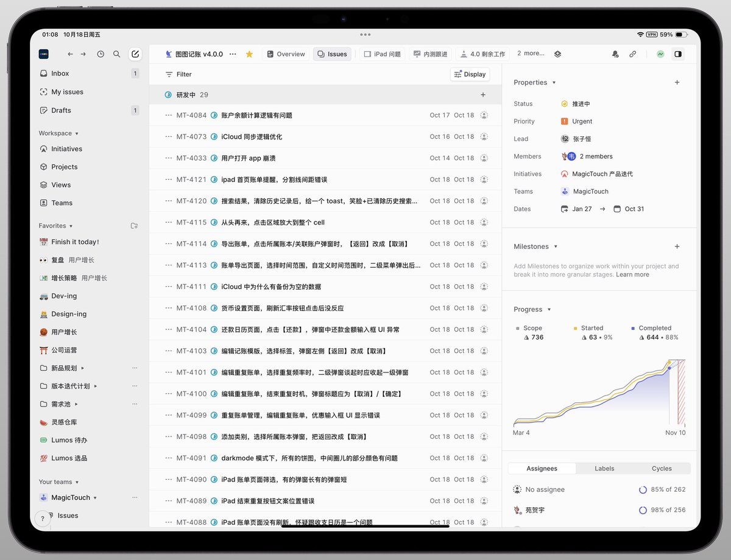Change status icon of MT-4120
The width and height of the screenshot is (731, 560).
coord(214,201)
